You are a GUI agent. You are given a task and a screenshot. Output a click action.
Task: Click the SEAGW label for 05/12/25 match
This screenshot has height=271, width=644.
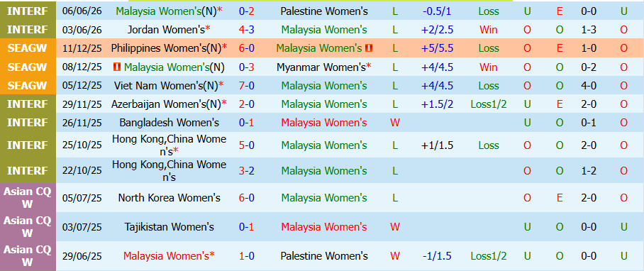[28, 86]
